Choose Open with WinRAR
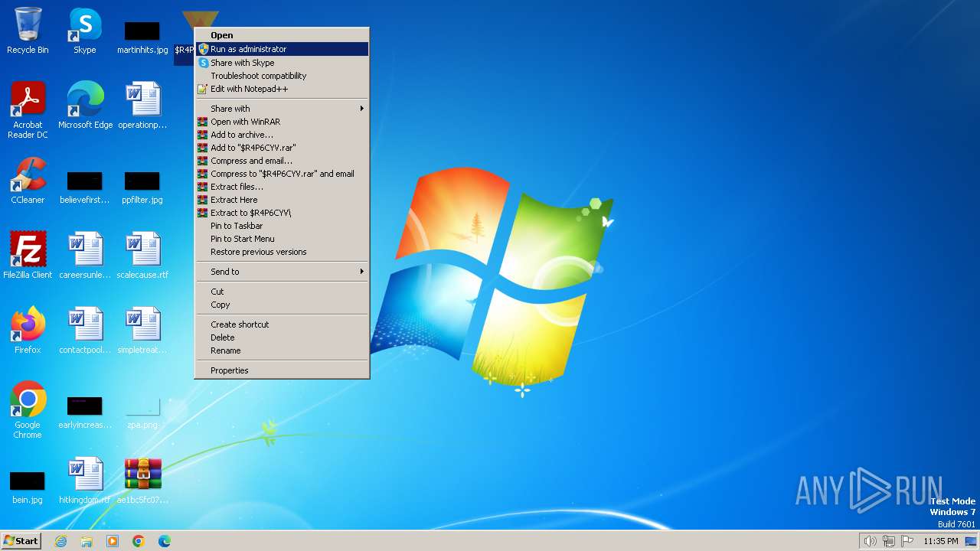This screenshot has width=980, height=551. tap(282, 122)
